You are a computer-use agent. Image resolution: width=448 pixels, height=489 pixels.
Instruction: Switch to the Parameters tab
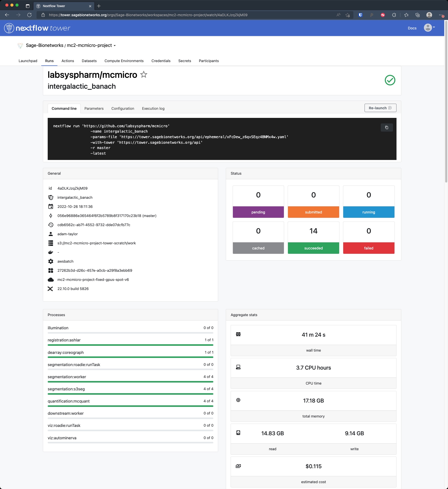coord(94,108)
